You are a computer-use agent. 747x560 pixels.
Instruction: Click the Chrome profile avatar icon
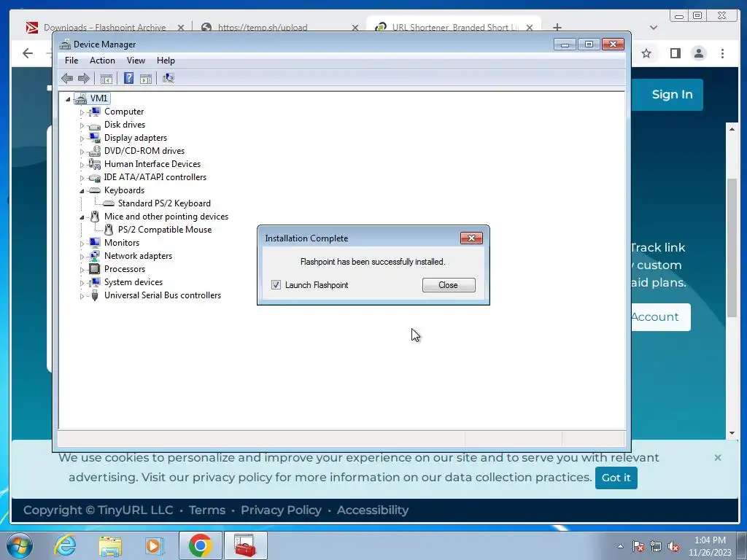click(698, 53)
